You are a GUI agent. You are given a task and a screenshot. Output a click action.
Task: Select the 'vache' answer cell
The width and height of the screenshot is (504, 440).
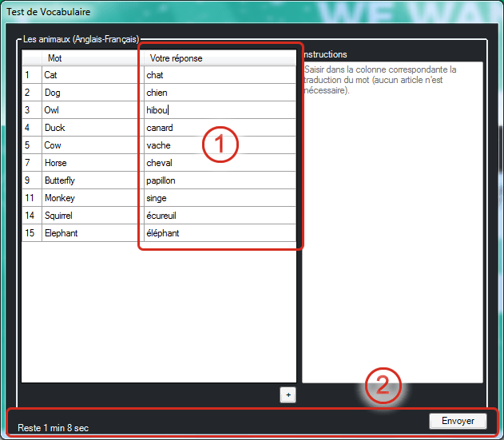219,145
